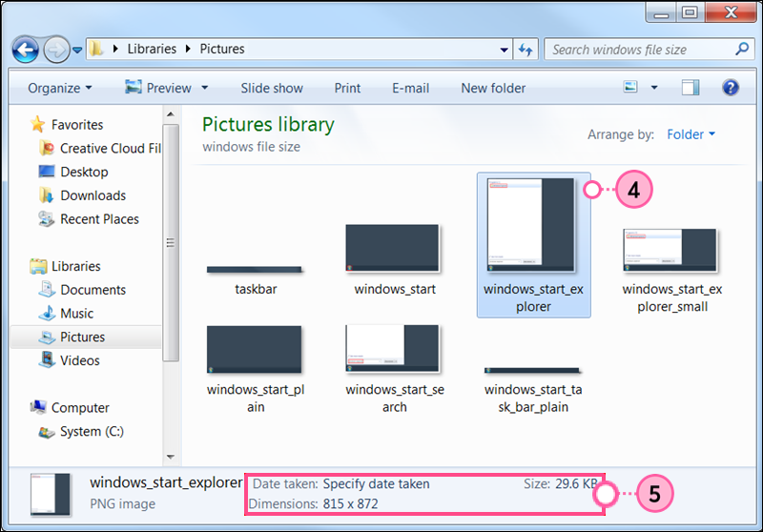Click the icon beside Documents
The width and height of the screenshot is (763, 532).
pos(47,289)
